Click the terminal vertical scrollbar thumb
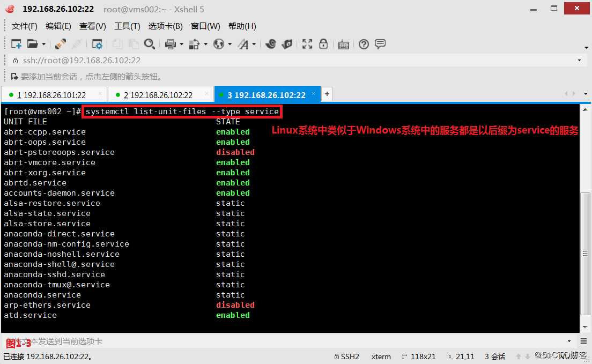This screenshot has height=364, width=592. click(585, 254)
